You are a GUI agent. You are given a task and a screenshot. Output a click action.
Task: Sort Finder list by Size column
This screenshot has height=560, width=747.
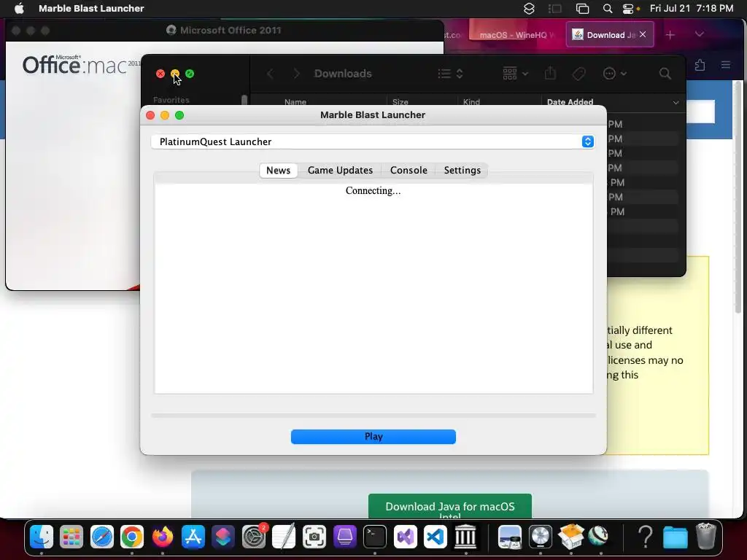coord(400,102)
